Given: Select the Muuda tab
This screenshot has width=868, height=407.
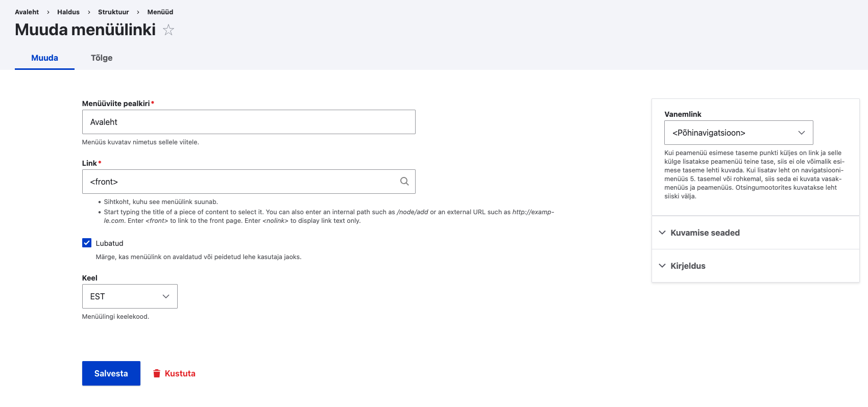Looking at the screenshot, I should tap(45, 58).
